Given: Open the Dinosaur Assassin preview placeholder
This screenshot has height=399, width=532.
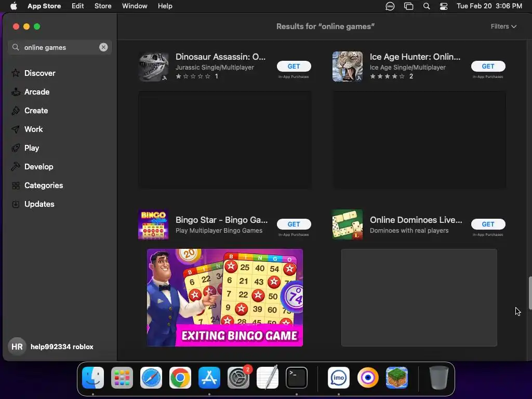Looking at the screenshot, I should pyautogui.click(x=225, y=139).
